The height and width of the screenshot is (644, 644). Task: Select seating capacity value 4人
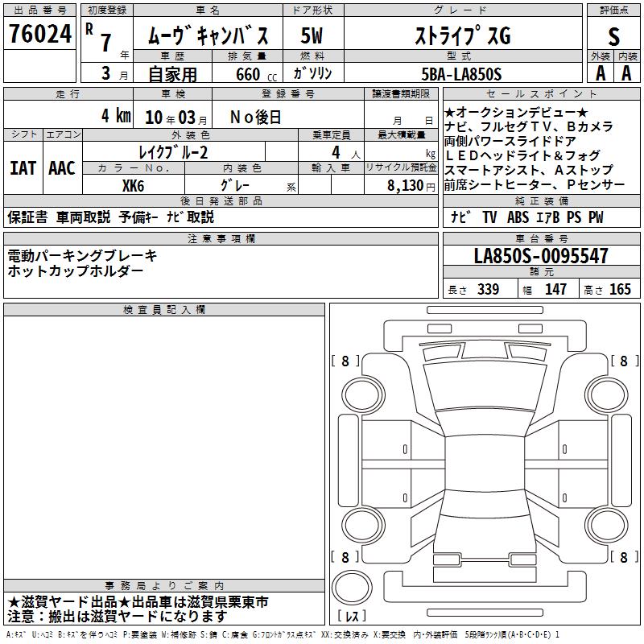[x=346, y=152]
